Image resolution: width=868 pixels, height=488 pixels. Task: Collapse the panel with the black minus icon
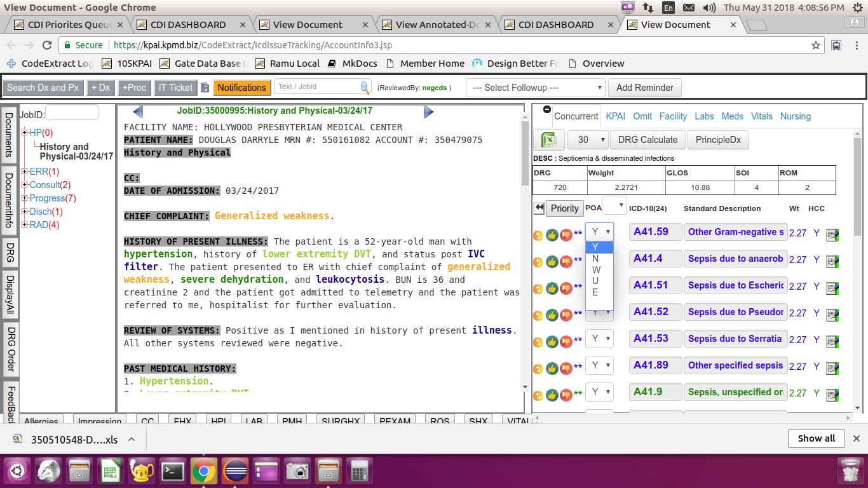(547, 109)
